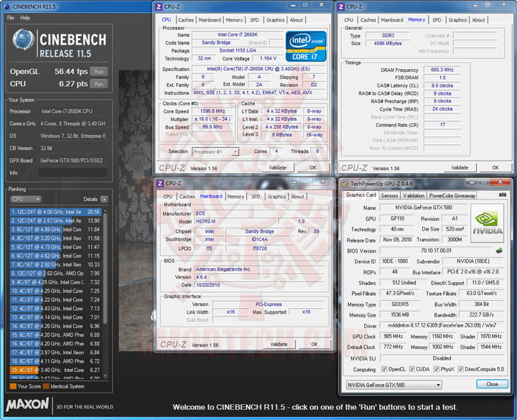Click Validate in the CPU-Z CPU window
The image size is (517, 420).
tap(277, 167)
